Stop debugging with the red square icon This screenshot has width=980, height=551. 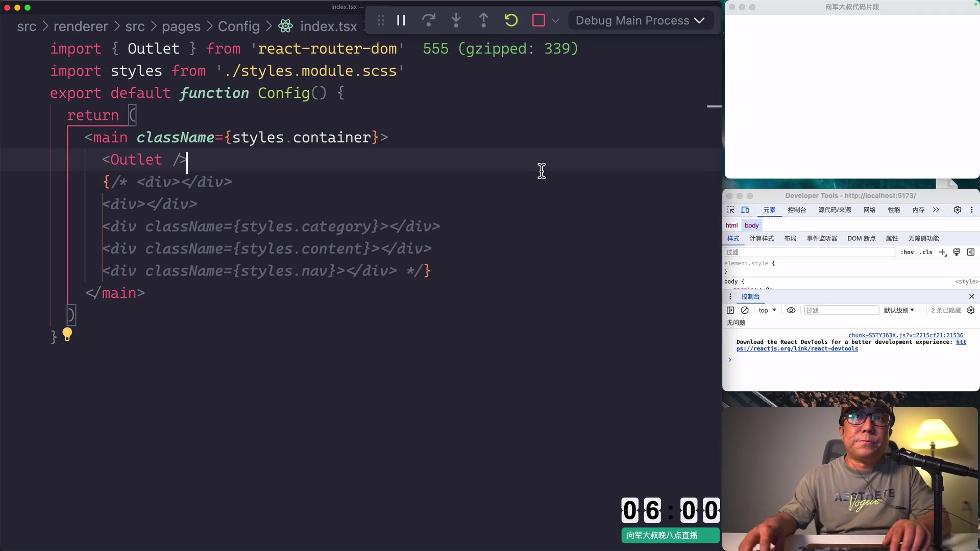click(x=538, y=20)
